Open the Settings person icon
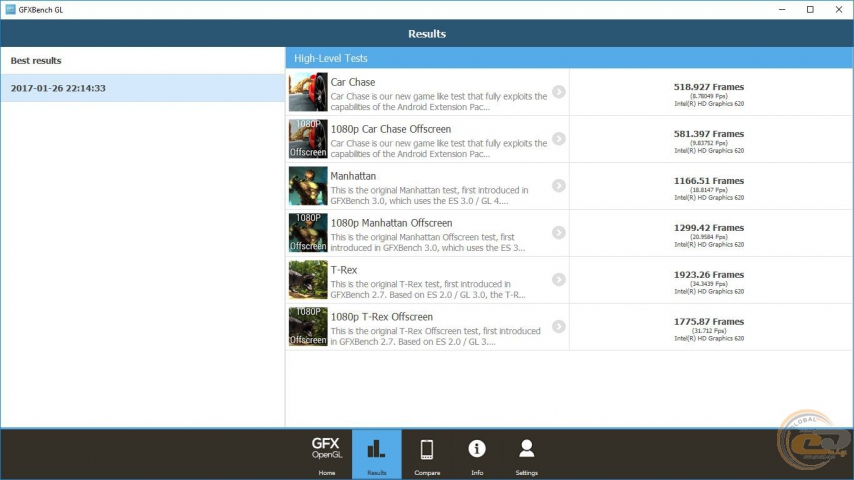 click(526, 454)
